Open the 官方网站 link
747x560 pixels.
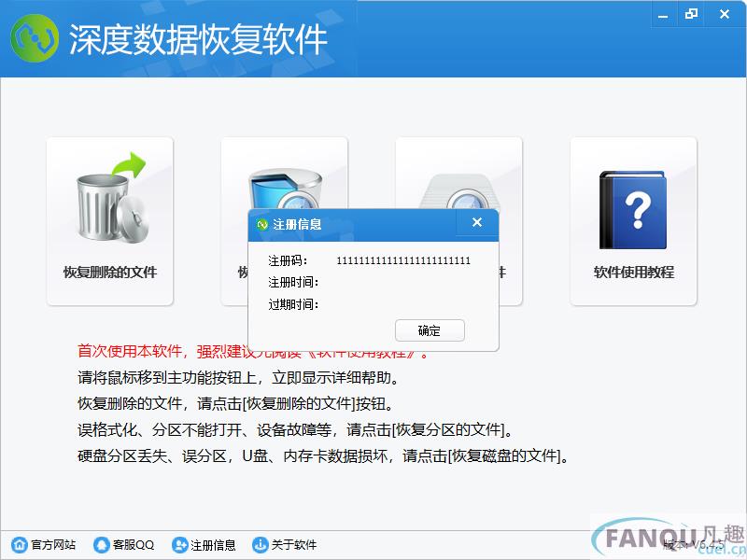(53, 544)
